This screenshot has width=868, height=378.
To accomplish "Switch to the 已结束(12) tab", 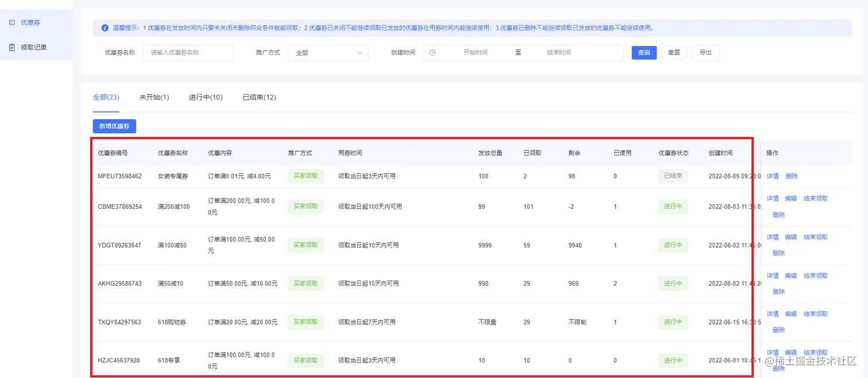I will pos(259,98).
